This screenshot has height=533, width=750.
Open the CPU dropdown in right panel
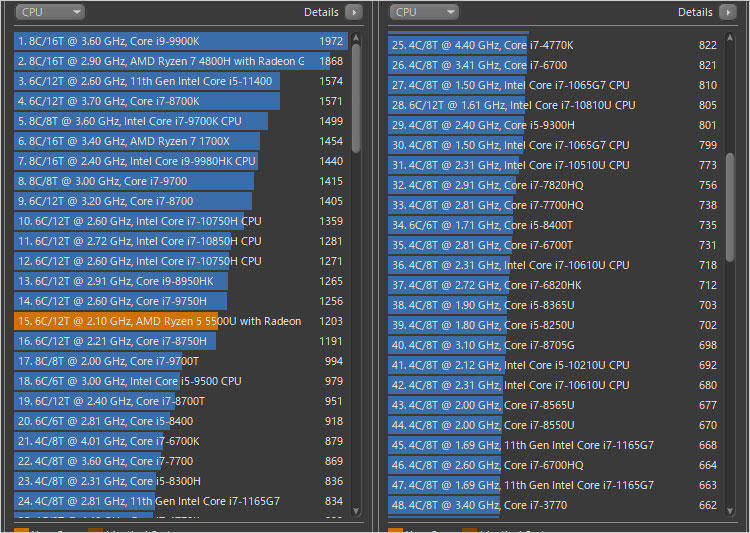coord(424,12)
